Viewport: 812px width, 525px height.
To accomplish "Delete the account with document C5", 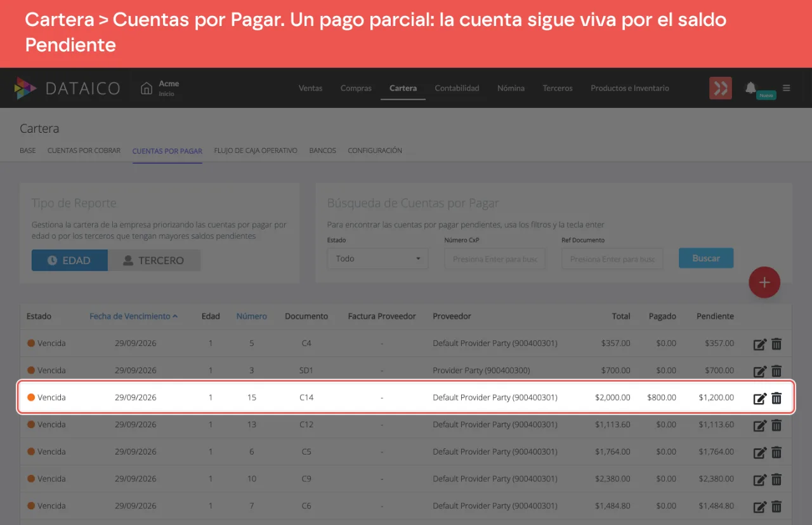I will (x=776, y=453).
